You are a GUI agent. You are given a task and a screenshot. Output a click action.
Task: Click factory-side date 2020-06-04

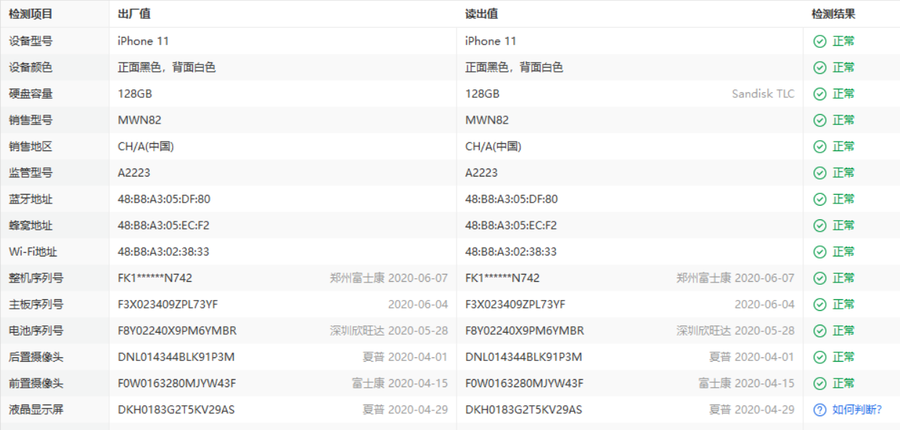[x=418, y=304]
